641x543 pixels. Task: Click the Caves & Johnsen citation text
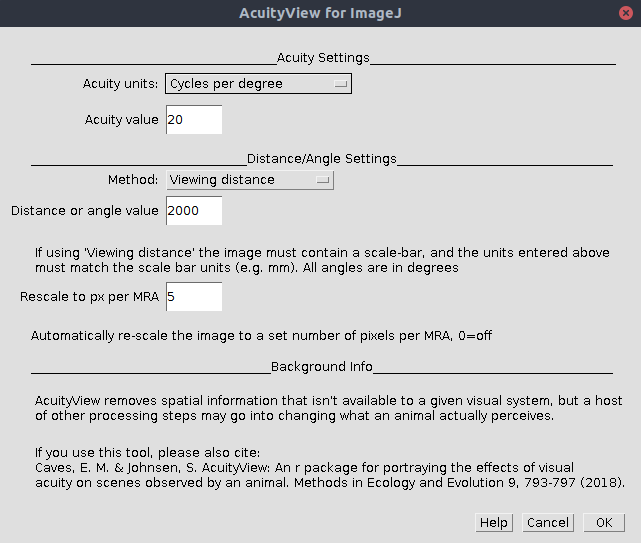[330, 475]
